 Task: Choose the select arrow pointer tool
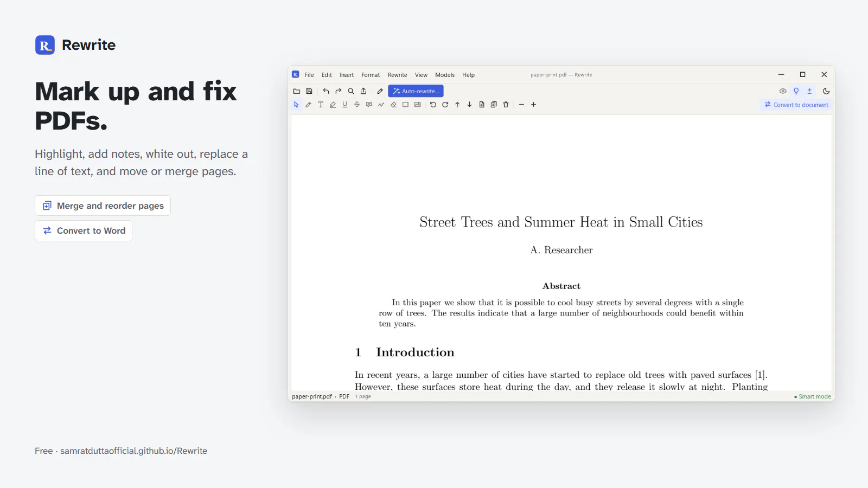point(296,105)
